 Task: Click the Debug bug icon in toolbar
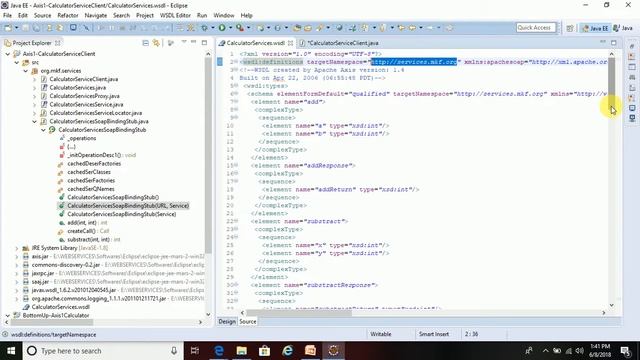204,28
